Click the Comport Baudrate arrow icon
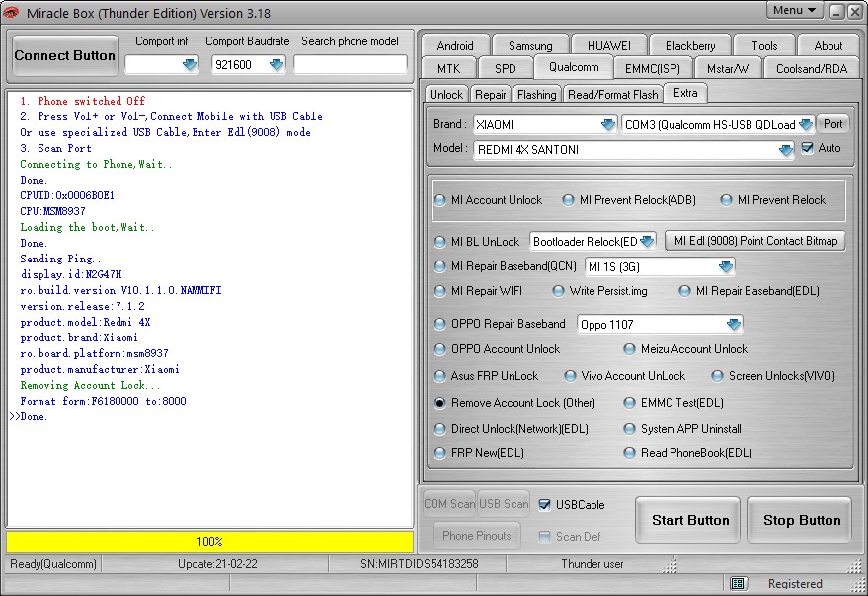Screen dimensions: 868x596 (x=276, y=65)
